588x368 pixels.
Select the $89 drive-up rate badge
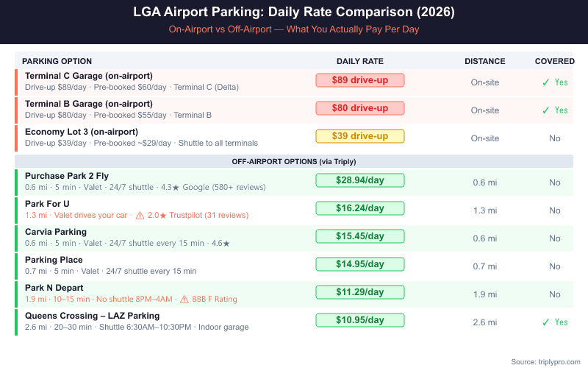click(360, 80)
